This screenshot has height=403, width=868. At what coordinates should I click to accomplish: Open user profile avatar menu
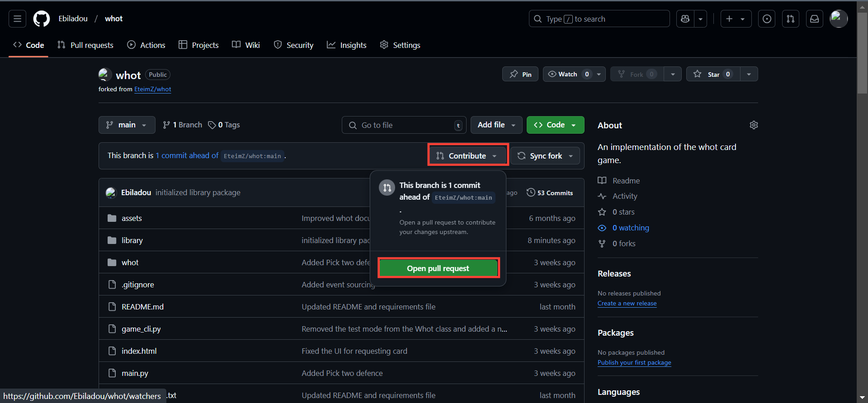pyautogui.click(x=839, y=19)
